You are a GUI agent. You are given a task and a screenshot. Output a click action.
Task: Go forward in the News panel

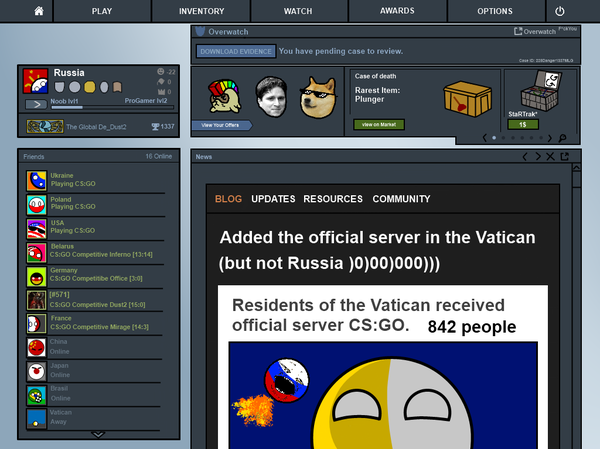538,156
